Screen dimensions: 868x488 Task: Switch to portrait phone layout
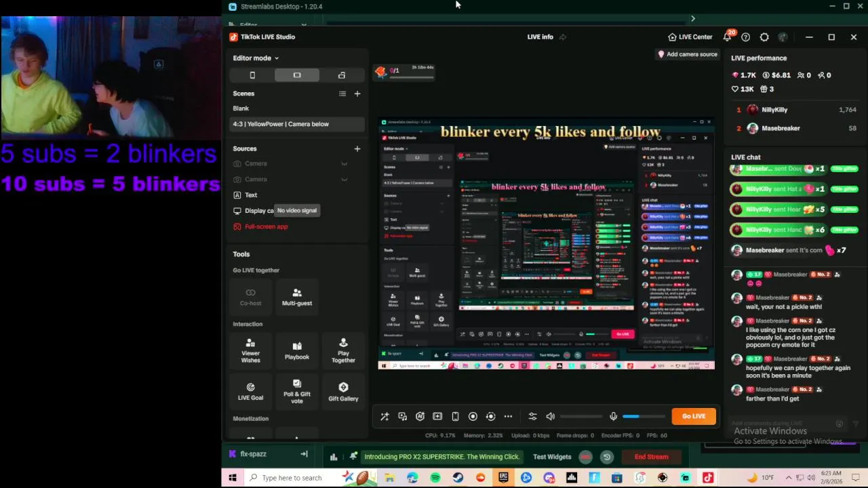pyautogui.click(x=252, y=75)
